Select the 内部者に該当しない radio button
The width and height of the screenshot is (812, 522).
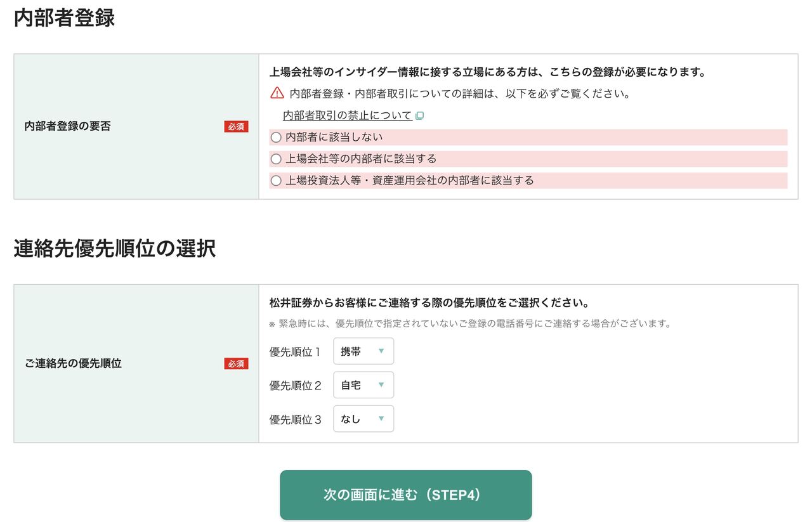[276, 138]
